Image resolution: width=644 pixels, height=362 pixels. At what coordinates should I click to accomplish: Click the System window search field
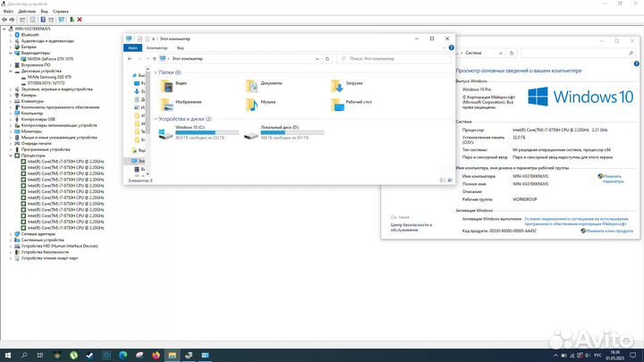click(579, 53)
